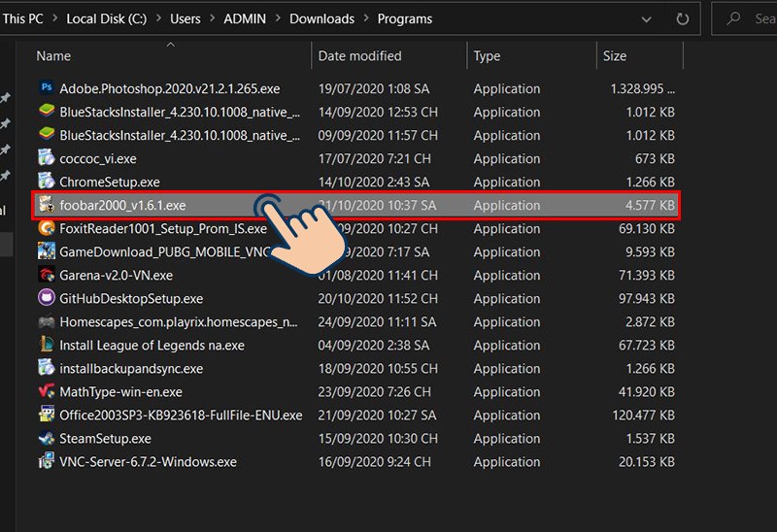Viewport: 777px width, 532px height.
Task: Click the MathType-win-en.exe icon
Action: [x=47, y=391]
